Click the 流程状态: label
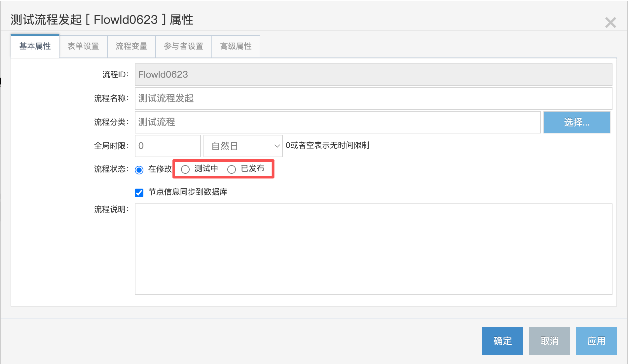This screenshot has width=629, height=364. coord(111,169)
